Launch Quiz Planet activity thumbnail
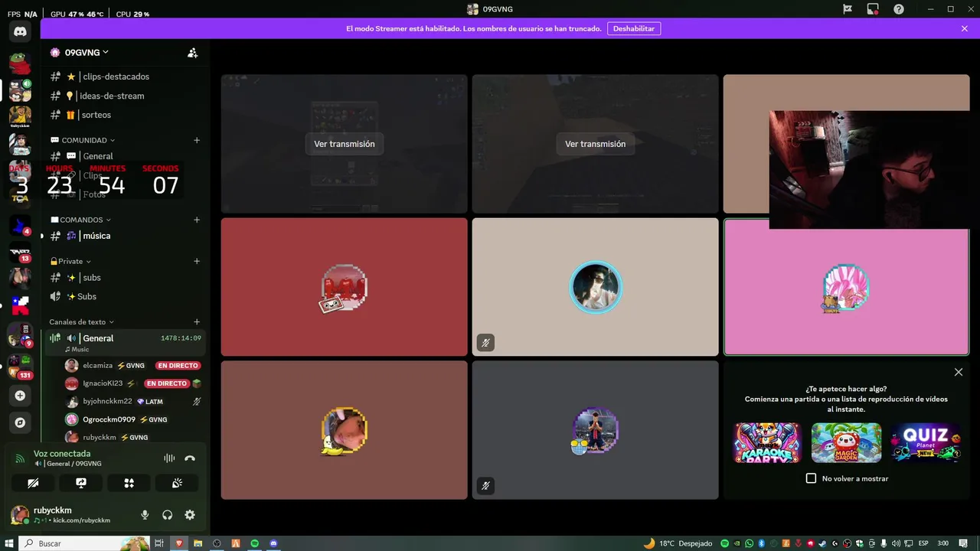The width and height of the screenshot is (980, 551). (926, 442)
